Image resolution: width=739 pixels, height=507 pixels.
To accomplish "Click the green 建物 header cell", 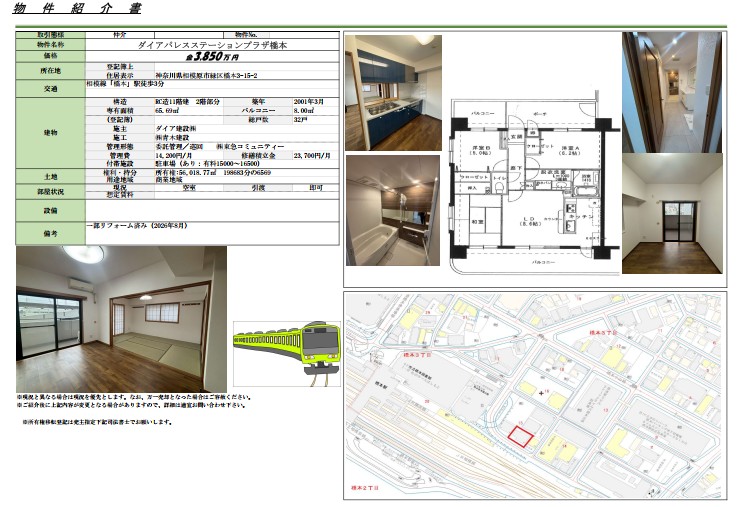I will click(50, 133).
